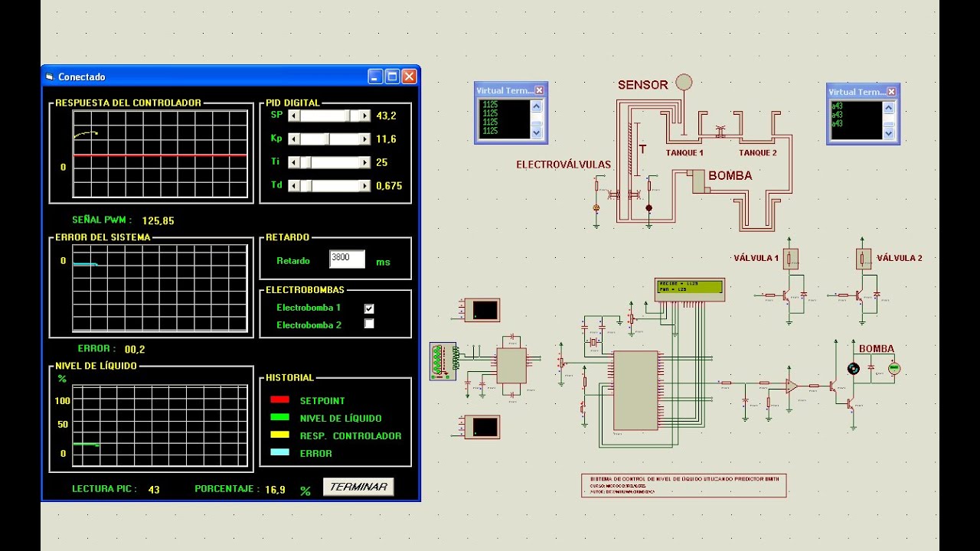
Task: Select the green serial port connector
Action: click(443, 361)
